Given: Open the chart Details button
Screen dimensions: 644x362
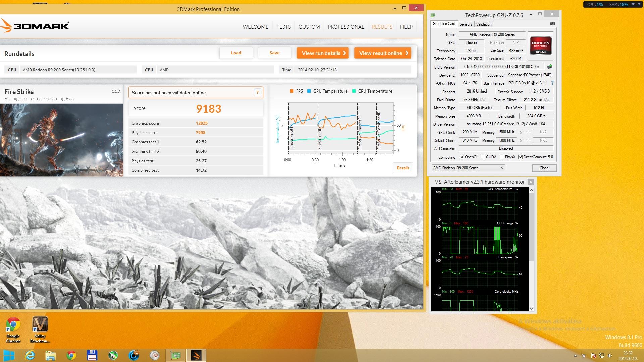Looking at the screenshot, I should [x=403, y=168].
